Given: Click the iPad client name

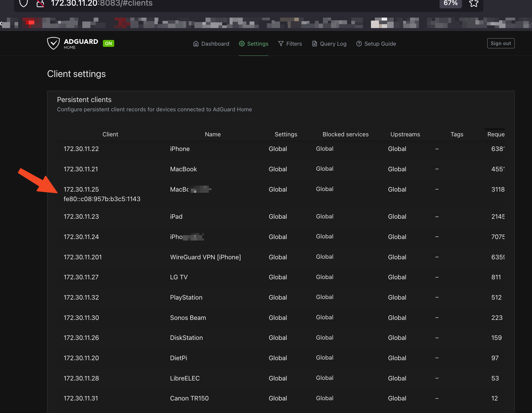Looking at the screenshot, I should 176,217.
